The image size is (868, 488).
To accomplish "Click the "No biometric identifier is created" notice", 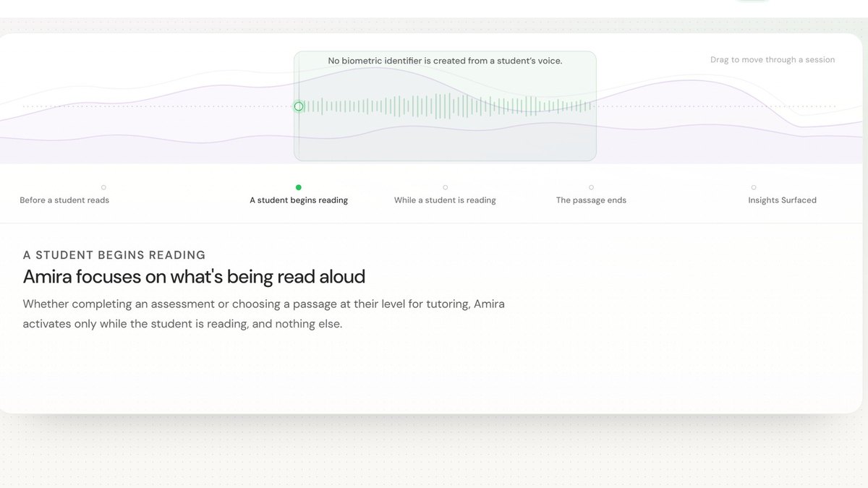I will (445, 61).
